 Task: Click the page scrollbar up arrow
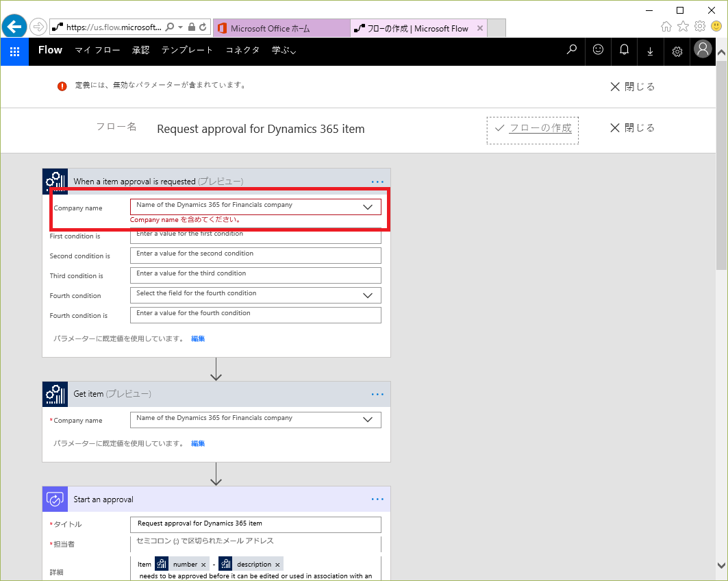(x=722, y=53)
